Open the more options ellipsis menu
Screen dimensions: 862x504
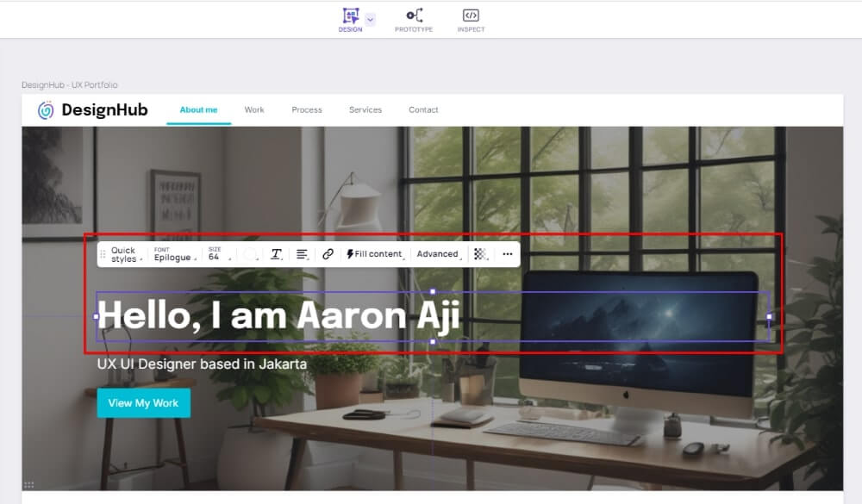(x=508, y=254)
